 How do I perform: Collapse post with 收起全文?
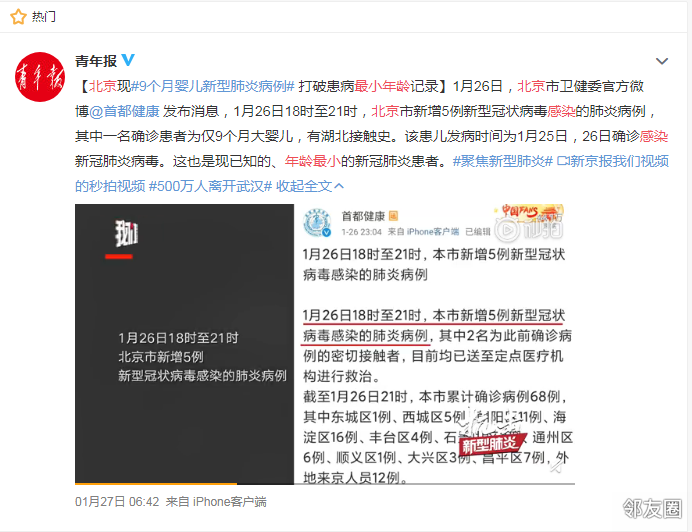pyautogui.click(x=310, y=186)
